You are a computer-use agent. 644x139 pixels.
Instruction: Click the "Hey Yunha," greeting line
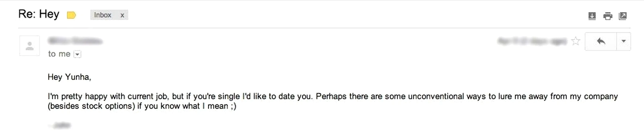(x=69, y=77)
